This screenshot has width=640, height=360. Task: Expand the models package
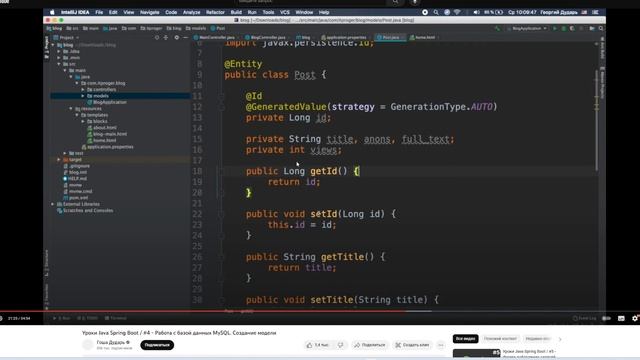(83, 96)
